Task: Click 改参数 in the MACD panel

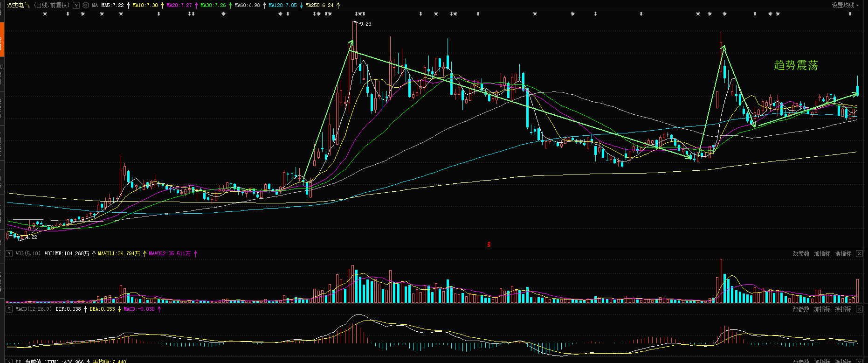Action: [x=801, y=309]
